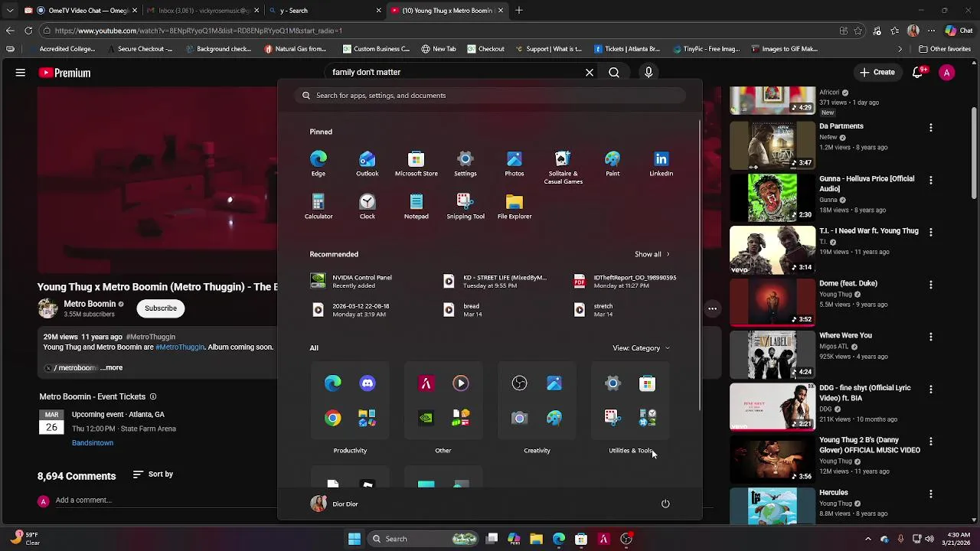Open Sort by comments menu
This screenshot has height=551, width=980.
(153, 474)
